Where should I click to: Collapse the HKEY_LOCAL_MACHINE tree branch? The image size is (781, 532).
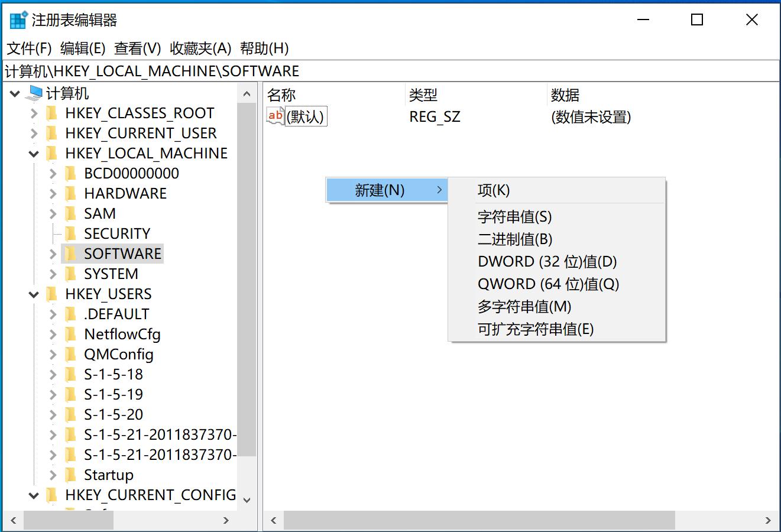(x=33, y=153)
